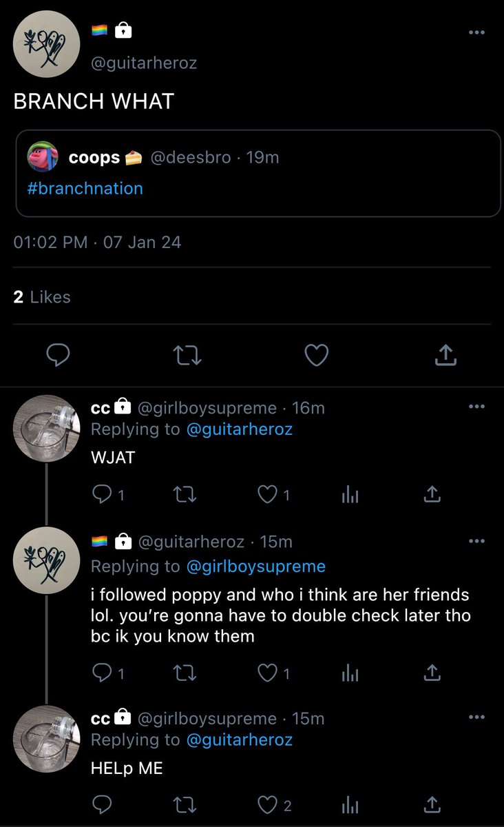The image size is (504, 827).
Task: Open the #branchnation hashtag
Action: pyautogui.click(x=85, y=188)
